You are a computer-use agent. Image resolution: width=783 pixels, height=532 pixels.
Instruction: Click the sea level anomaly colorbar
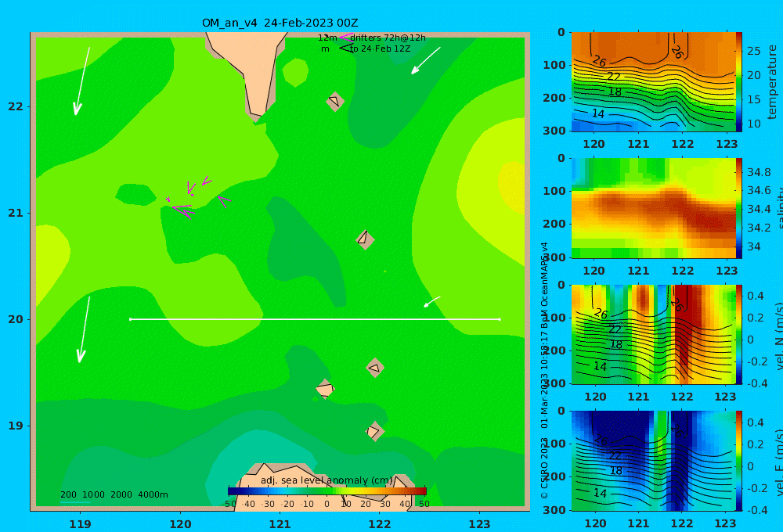coord(327,491)
